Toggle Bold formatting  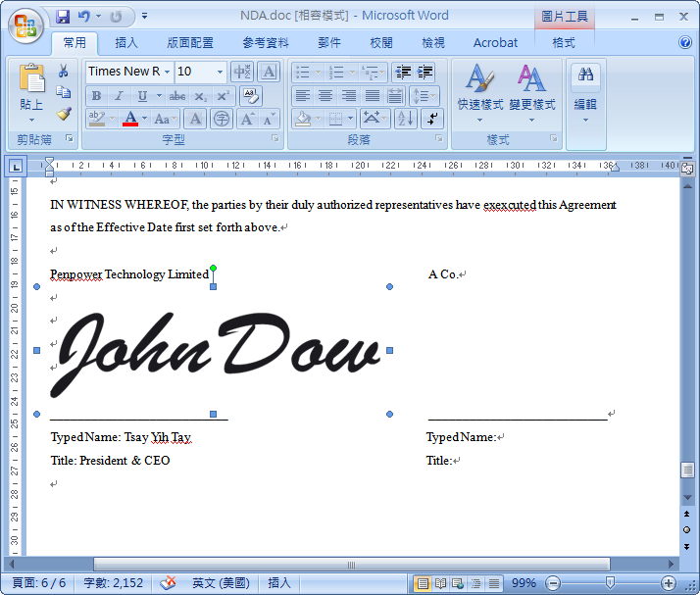tap(96, 96)
